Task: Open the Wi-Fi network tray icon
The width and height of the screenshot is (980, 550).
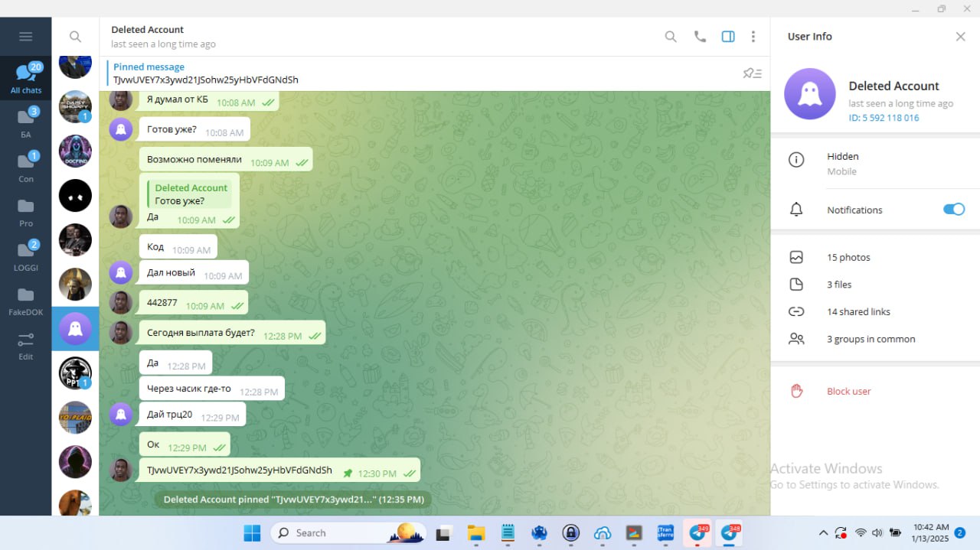Action: [x=861, y=533]
